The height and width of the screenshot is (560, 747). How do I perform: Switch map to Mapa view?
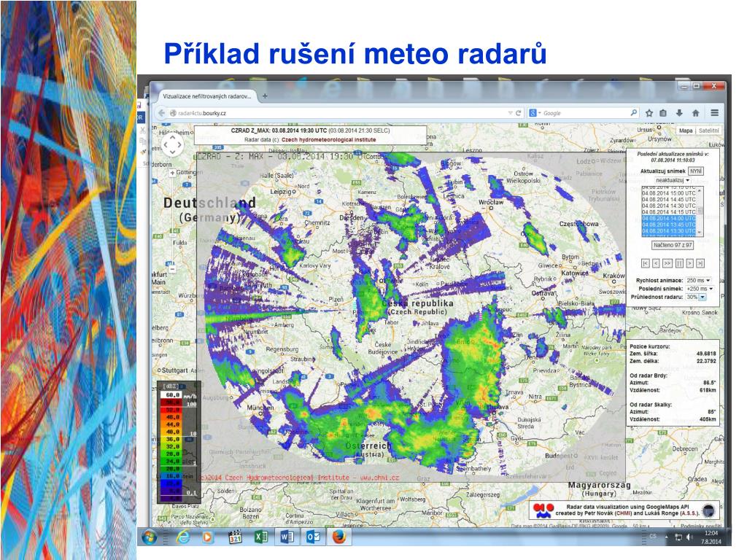(x=686, y=131)
